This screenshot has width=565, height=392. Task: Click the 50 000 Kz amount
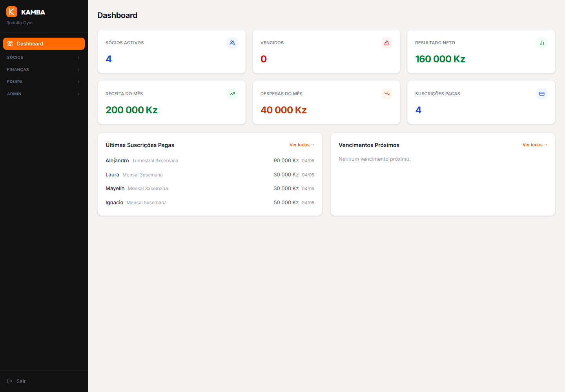(286, 203)
